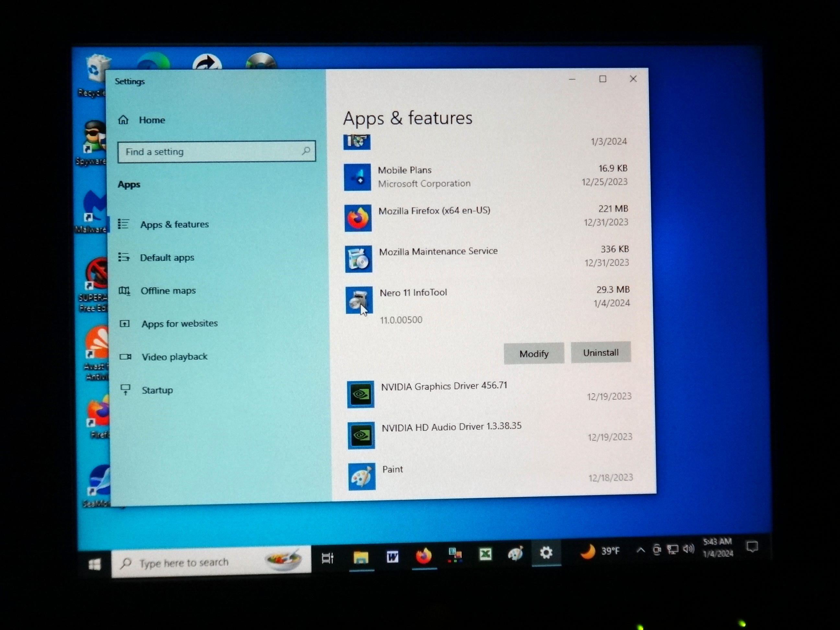Image resolution: width=840 pixels, height=630 pixels.
Task: Click the Mobile Plans app icon
Action: 357,177
